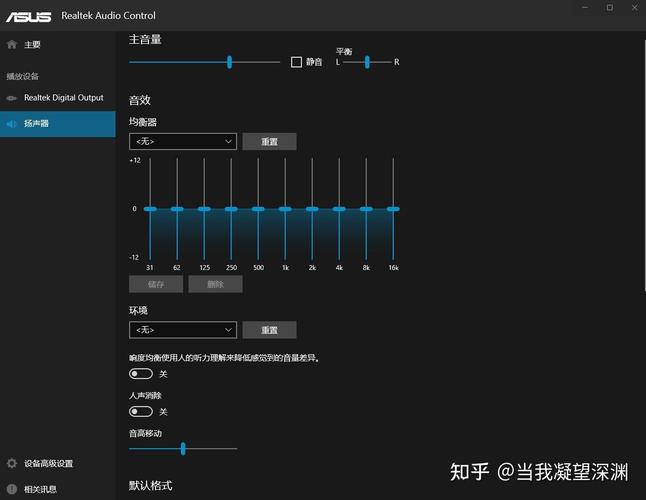Select Realtek Digital Output device
This screenshot has height=500, width=646.
click(x=58, y=98)
